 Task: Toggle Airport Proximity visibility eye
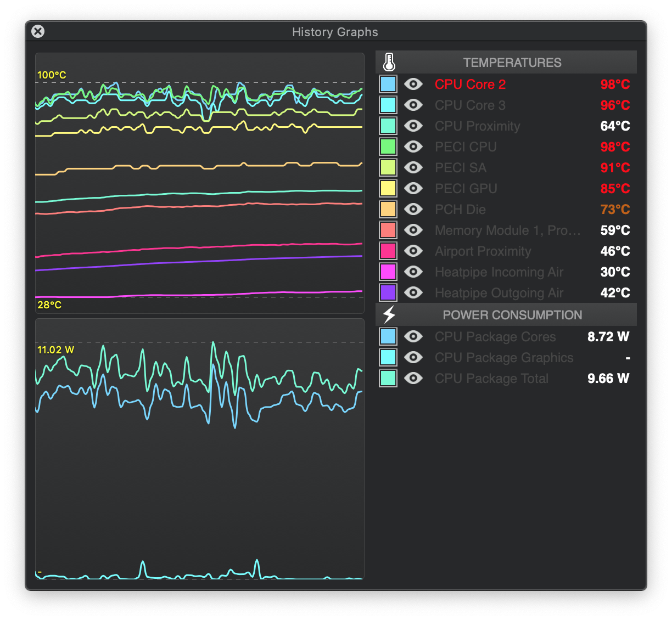coord(413,251)
